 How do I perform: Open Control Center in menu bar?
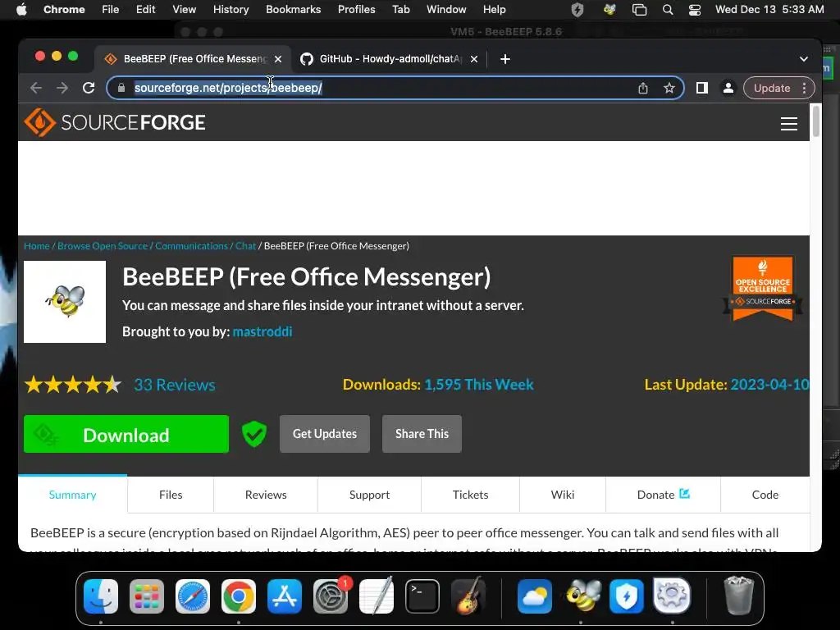point(695,10)
